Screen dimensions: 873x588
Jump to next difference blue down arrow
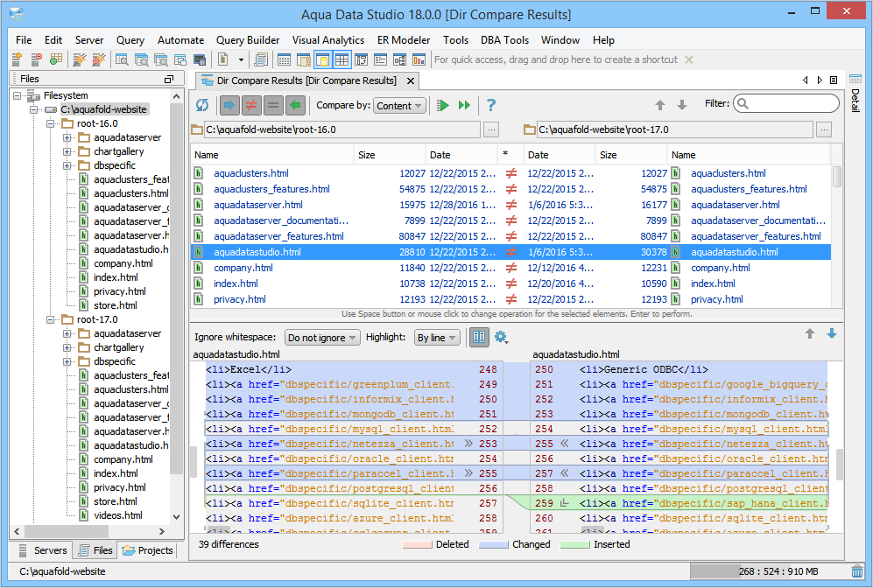(831, 334)
